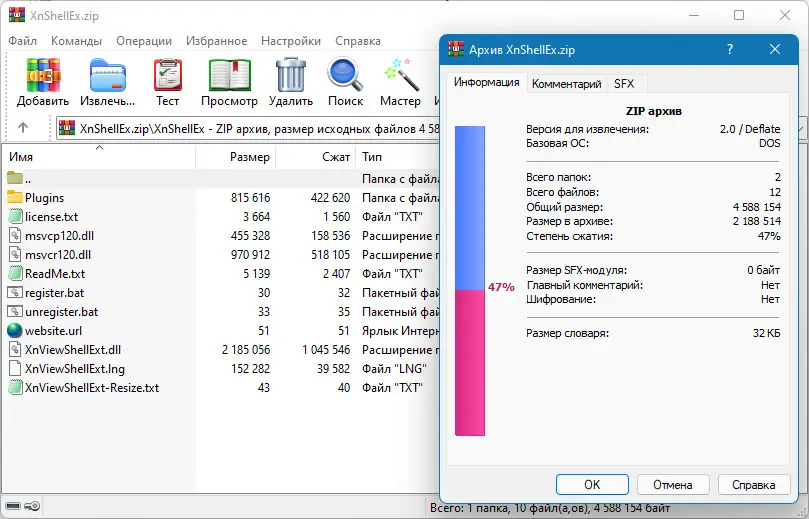Click the help question mark in dialog title

click(x=730, y=50)
